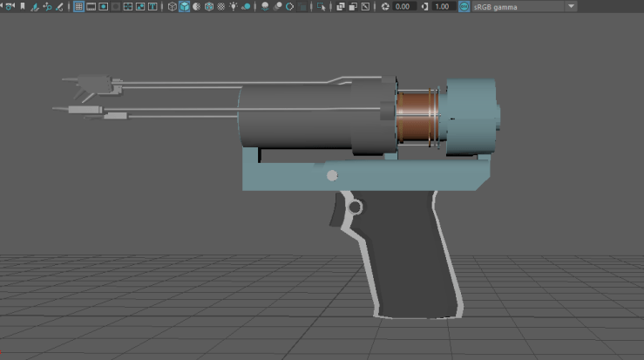
Task: Enable Use Default Material icon
Action: (197, 7)
